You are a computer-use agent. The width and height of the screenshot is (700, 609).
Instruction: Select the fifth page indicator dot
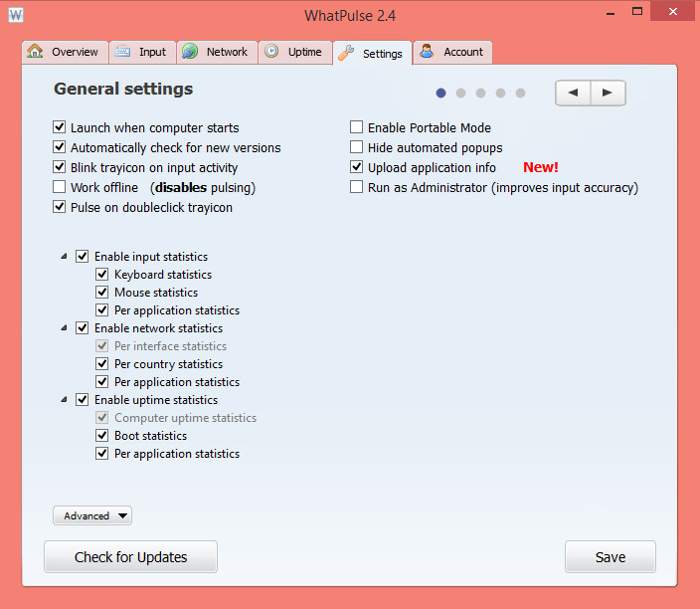click(x=521, y=93)
